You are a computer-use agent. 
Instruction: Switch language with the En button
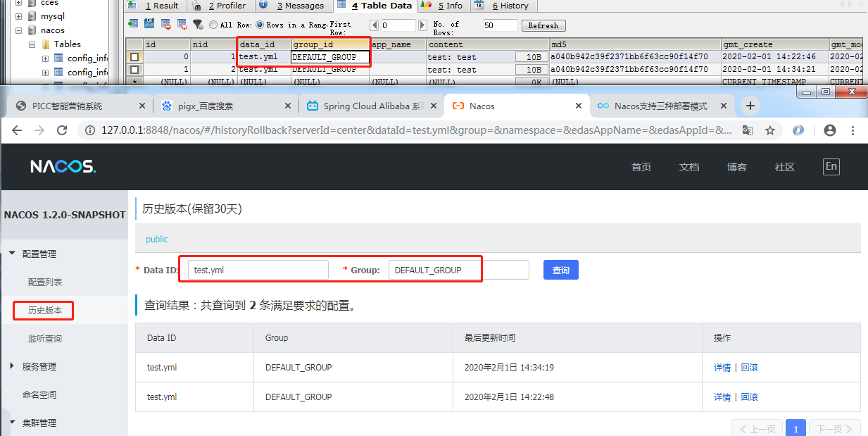[x=831, y=166]
